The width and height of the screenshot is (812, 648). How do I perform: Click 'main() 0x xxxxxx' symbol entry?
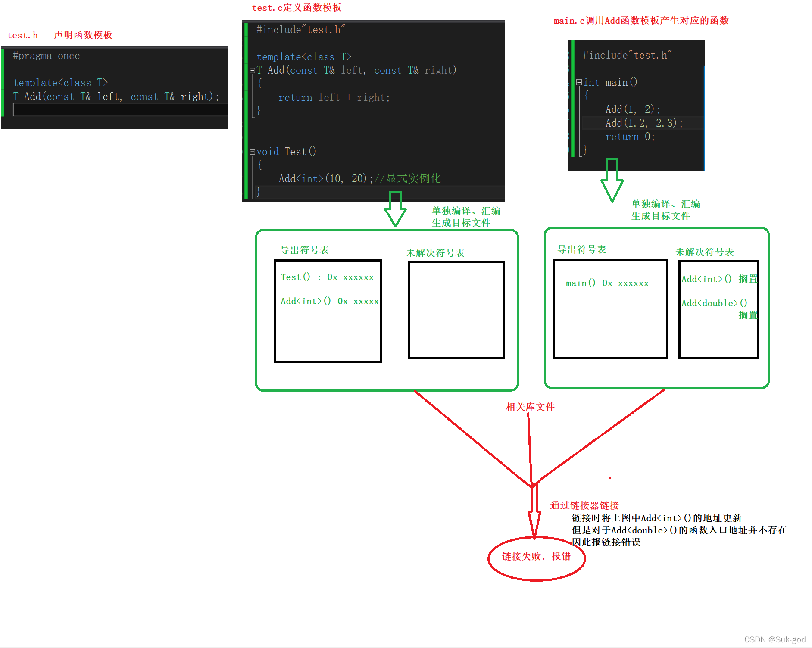click(607, 283)
